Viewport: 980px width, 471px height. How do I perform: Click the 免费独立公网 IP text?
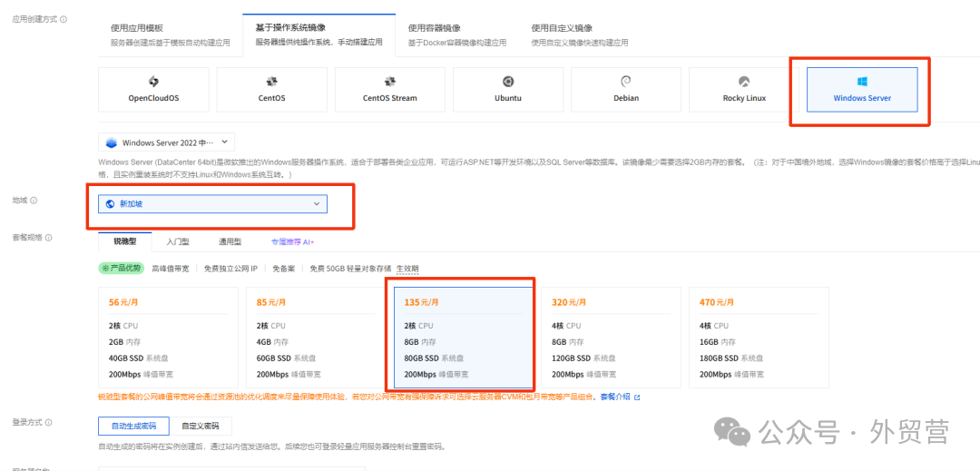[230, 269]
